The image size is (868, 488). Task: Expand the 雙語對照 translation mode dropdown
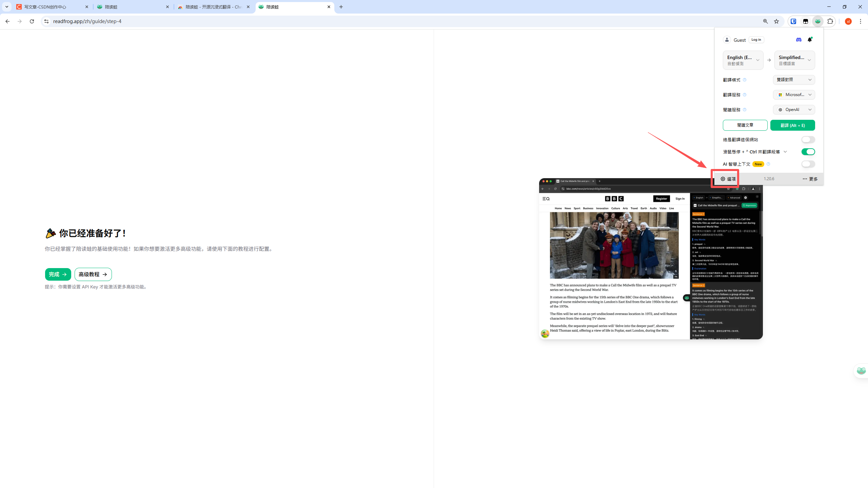tap(794, 80)
